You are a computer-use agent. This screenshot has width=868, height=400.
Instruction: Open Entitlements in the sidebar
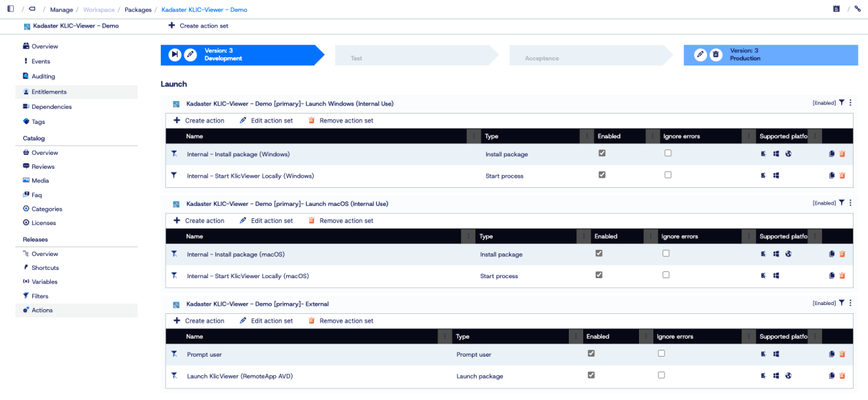[x=49, y=92]
